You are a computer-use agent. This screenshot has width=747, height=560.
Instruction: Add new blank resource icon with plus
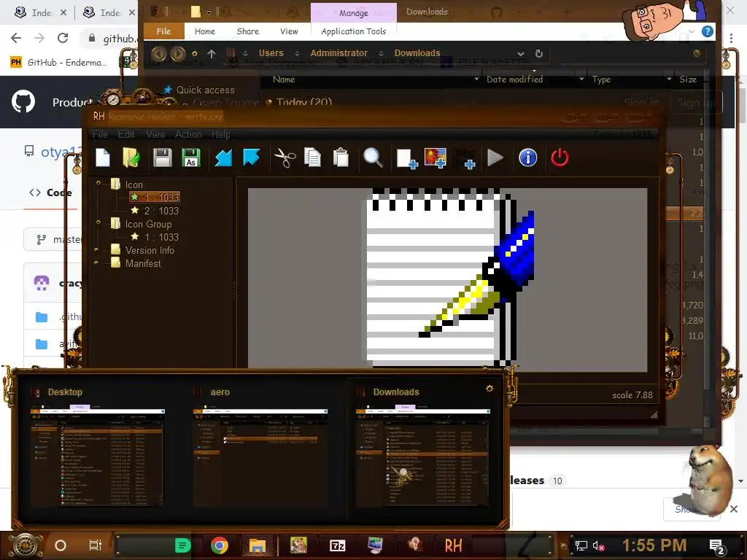click(x=407, y=158)
